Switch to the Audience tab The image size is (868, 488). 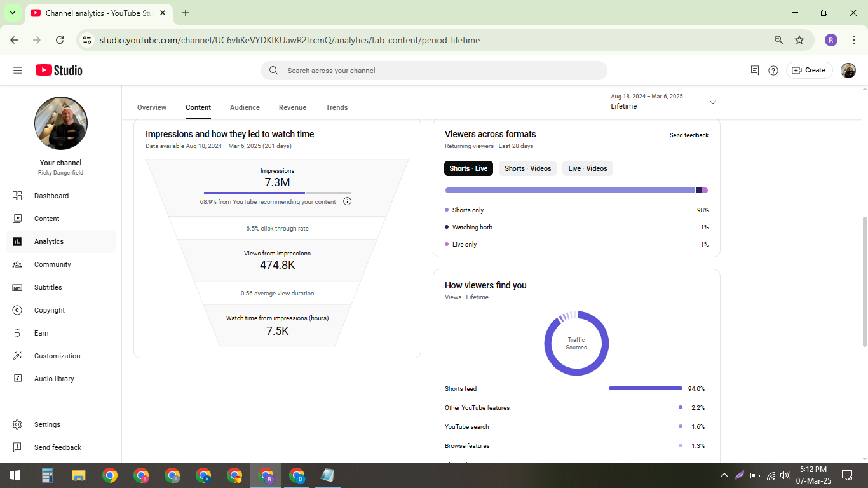245,107
